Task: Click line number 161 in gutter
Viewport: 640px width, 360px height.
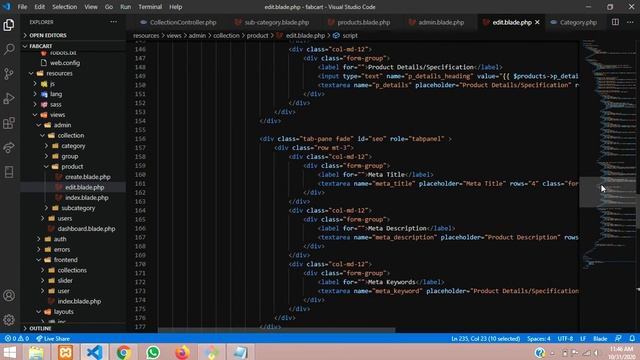Action: point(140,184)
